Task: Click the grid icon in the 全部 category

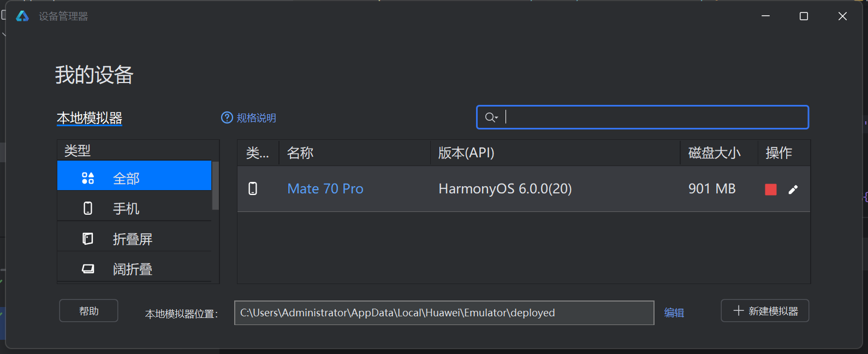Action: 88,178
